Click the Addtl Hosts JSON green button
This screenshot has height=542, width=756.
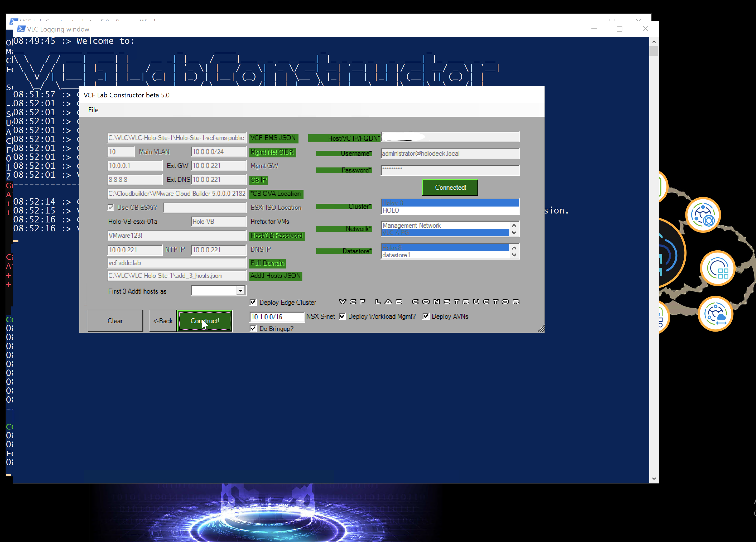click(276, 276)
